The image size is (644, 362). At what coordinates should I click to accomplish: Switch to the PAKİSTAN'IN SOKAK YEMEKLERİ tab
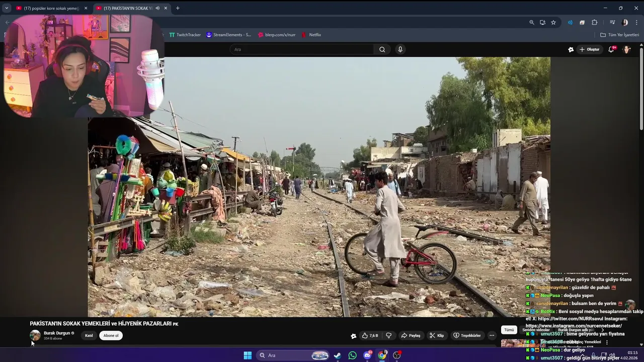coord(128,8)
